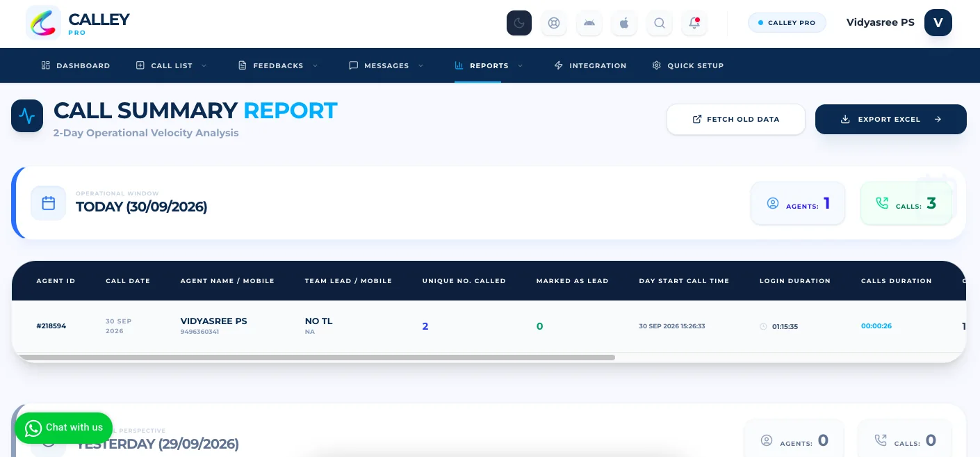Viewport: 980px width, 457px height.
Task: Click the Call List plus icon
Action: point(140,65)
